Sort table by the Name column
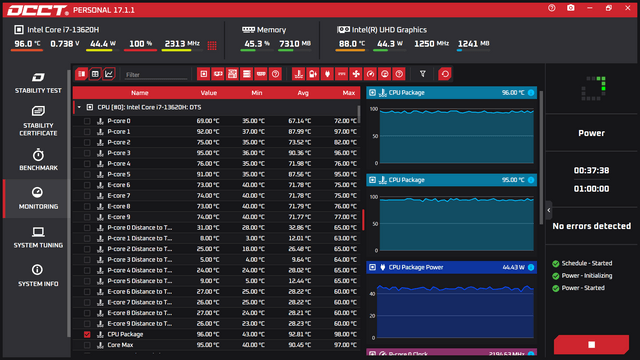Screen dimensions: 640x360 click(140, 93)
